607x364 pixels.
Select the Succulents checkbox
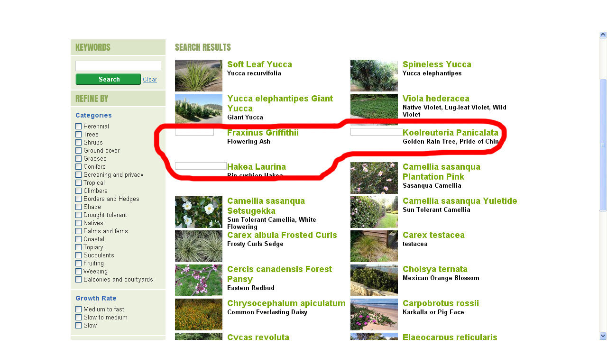pos(78,255)
